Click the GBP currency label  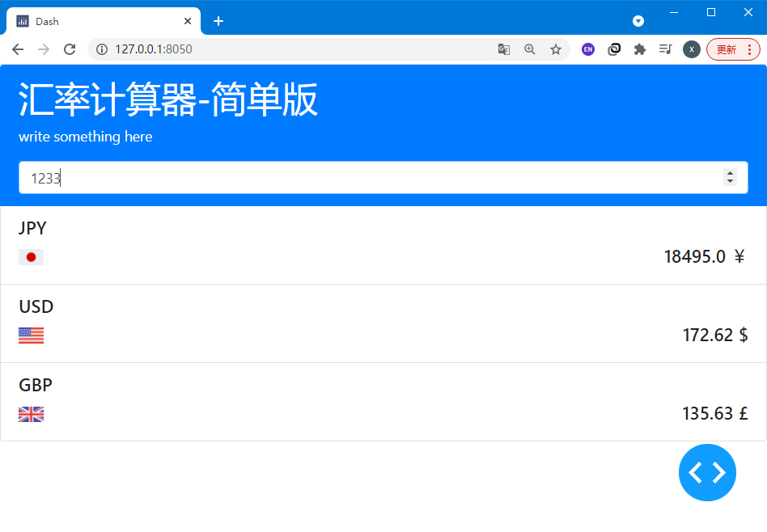(x=36, y=386)
